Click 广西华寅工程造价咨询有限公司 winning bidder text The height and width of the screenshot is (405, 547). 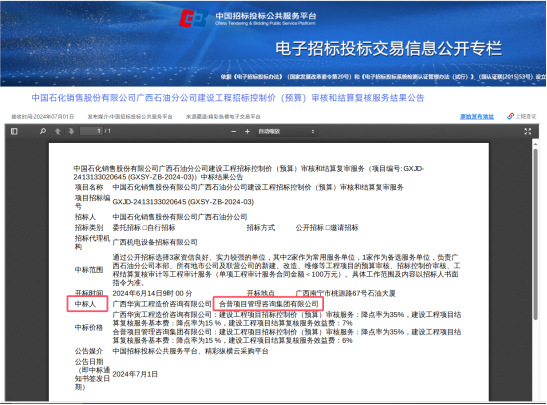tap(162, 304)
